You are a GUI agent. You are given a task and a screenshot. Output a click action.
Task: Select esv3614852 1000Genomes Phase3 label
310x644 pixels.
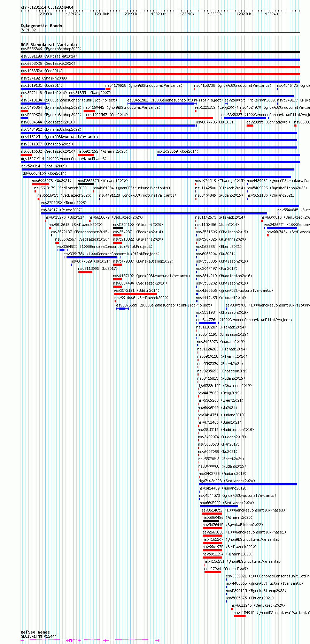tap(243, 510)
